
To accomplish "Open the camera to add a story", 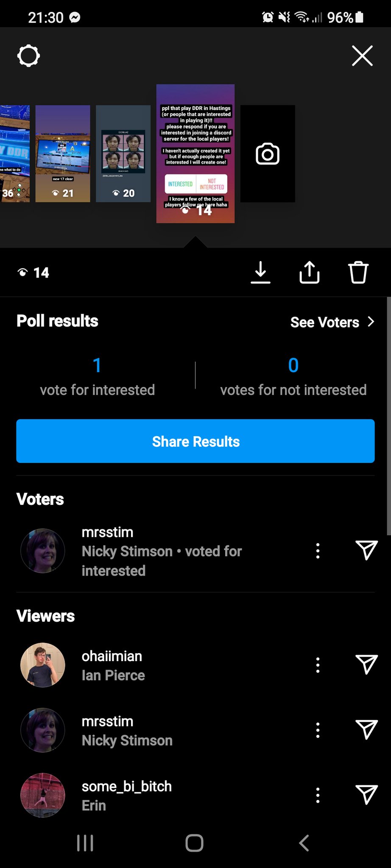I will 268,154.
